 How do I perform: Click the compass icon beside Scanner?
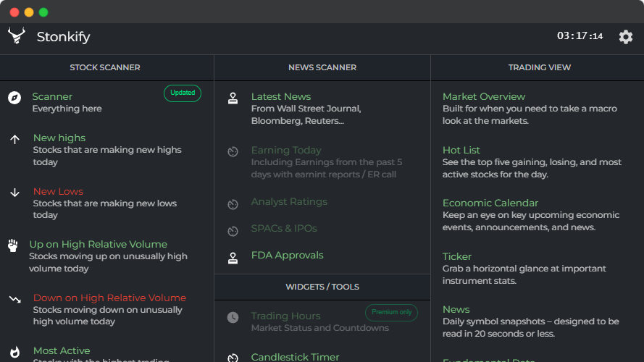(14, 98)
